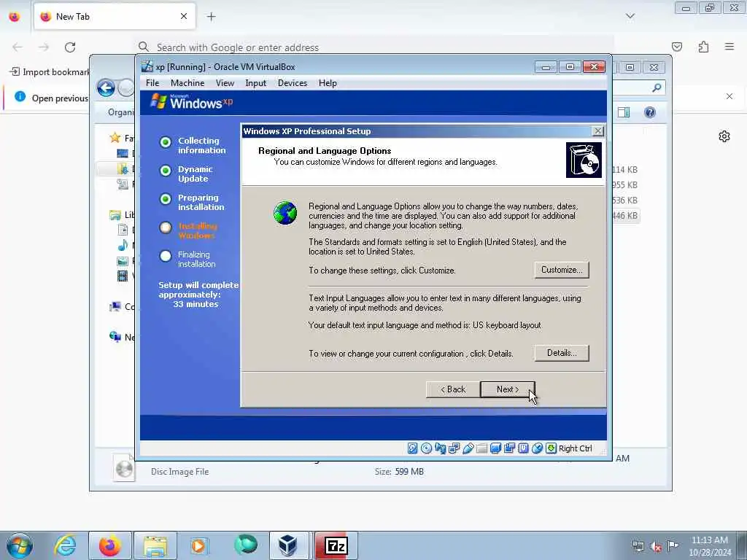The height and width of the screenshot is (560, 747).
Task: Open the Machine menu in VirtualBox
Action: click(x=187, y=83)
